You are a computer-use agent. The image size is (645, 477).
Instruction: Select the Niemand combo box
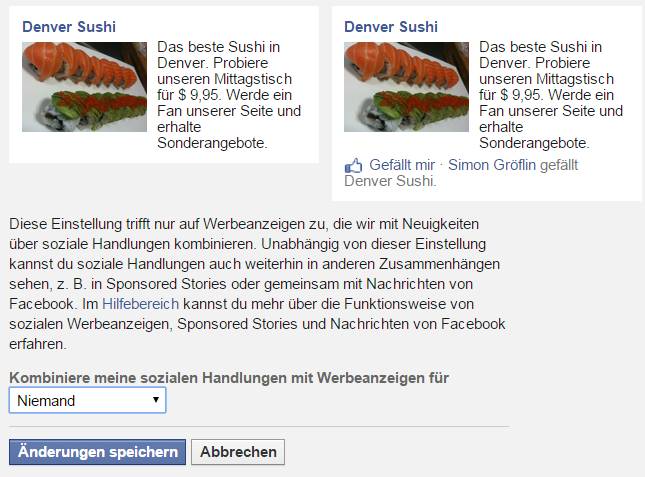tap(88, 400)
